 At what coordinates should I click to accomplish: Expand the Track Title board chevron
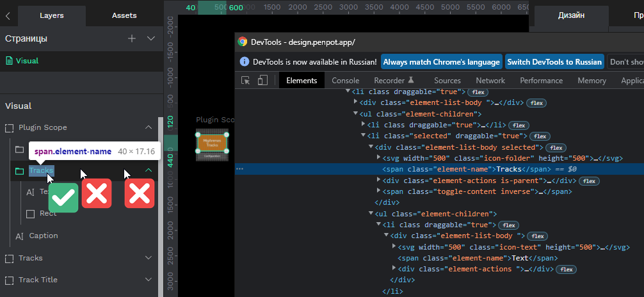tap(149, 280)
